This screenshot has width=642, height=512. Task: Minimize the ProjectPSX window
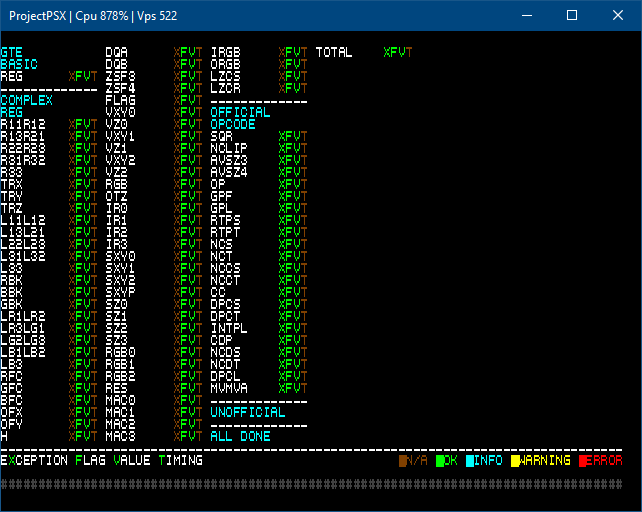(x=525, y=15)
